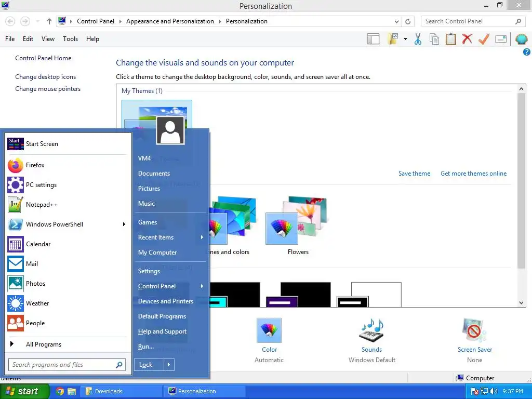Open the View menu

click(48, 39)
